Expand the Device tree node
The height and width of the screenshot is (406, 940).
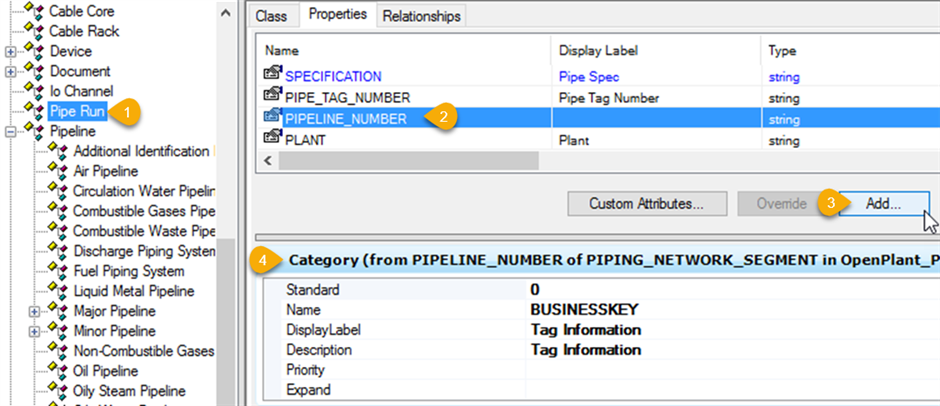coord(11,51)
